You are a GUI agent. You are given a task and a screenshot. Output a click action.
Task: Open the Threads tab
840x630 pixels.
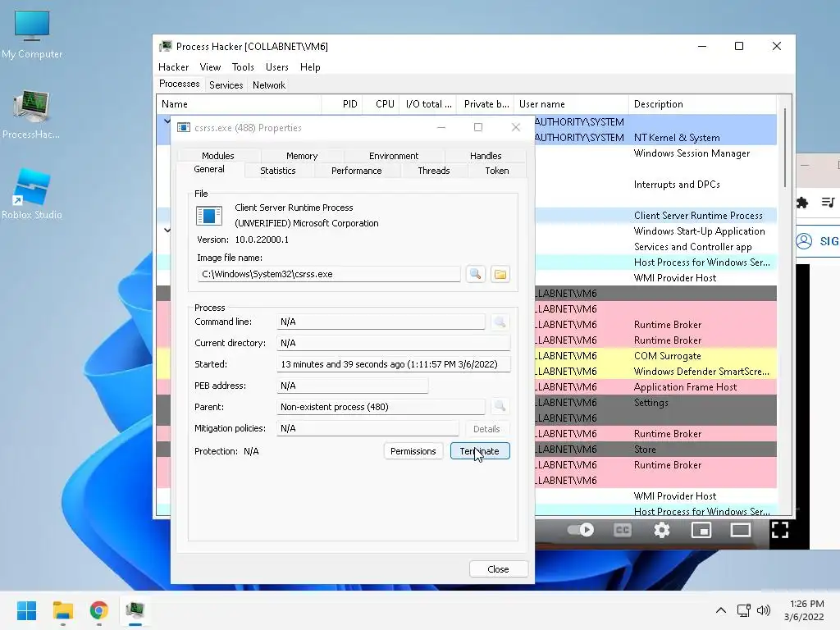[x=434, y=171]
